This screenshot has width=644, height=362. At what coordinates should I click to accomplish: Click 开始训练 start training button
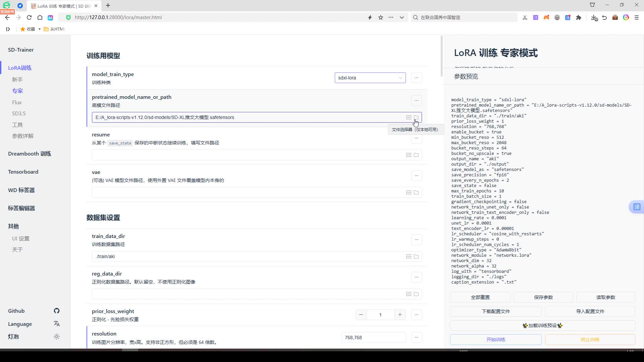(495, 340)
